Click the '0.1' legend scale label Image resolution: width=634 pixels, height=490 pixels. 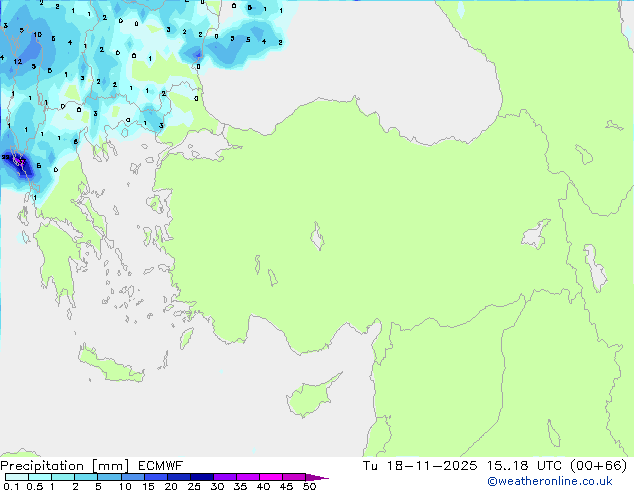[11, 486]
